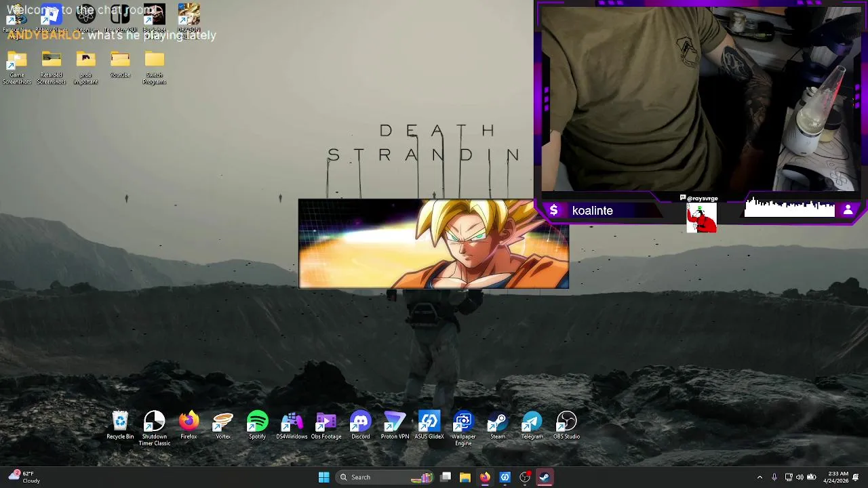
Task: Launch the Vortex mod manager icon
Action: tap(223, 426)
